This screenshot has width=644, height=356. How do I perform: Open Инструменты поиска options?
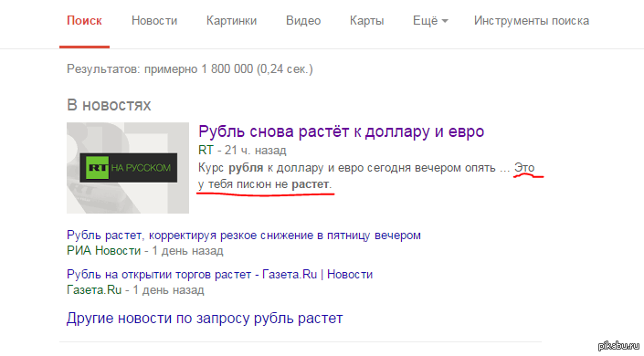pos(531,20)
